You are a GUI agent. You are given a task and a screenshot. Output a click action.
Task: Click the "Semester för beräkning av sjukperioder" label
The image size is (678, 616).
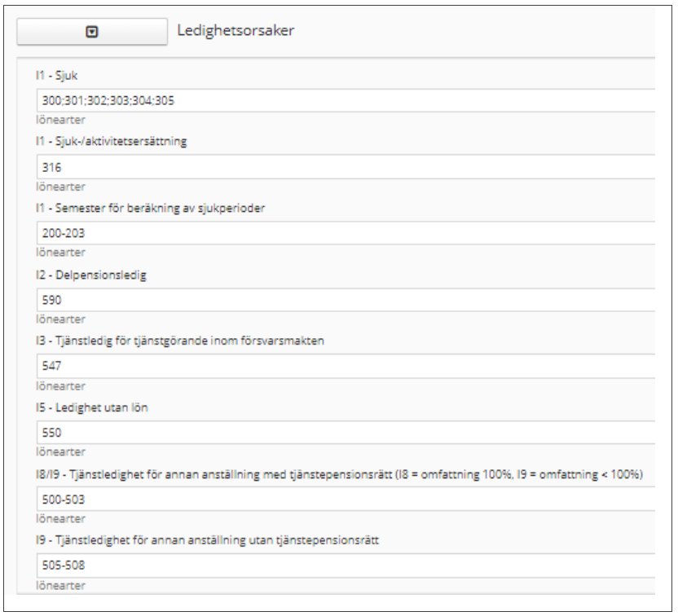coord(160,208)
